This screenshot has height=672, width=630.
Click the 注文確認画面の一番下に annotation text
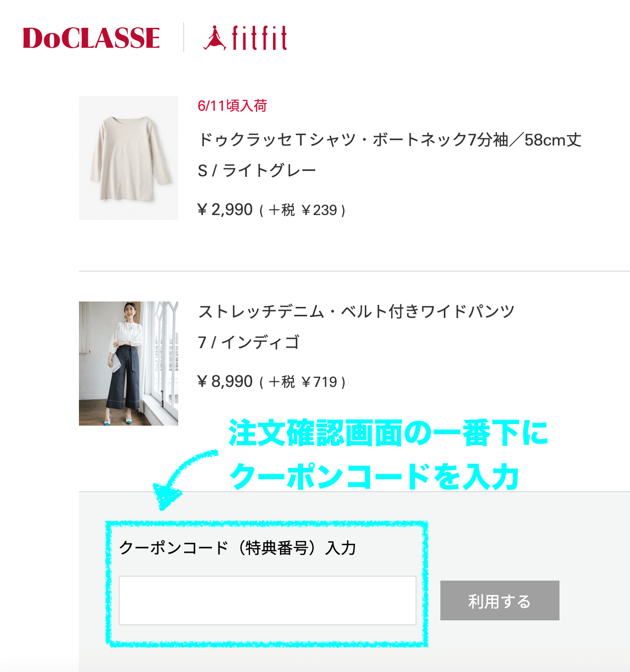pos(388,433)
